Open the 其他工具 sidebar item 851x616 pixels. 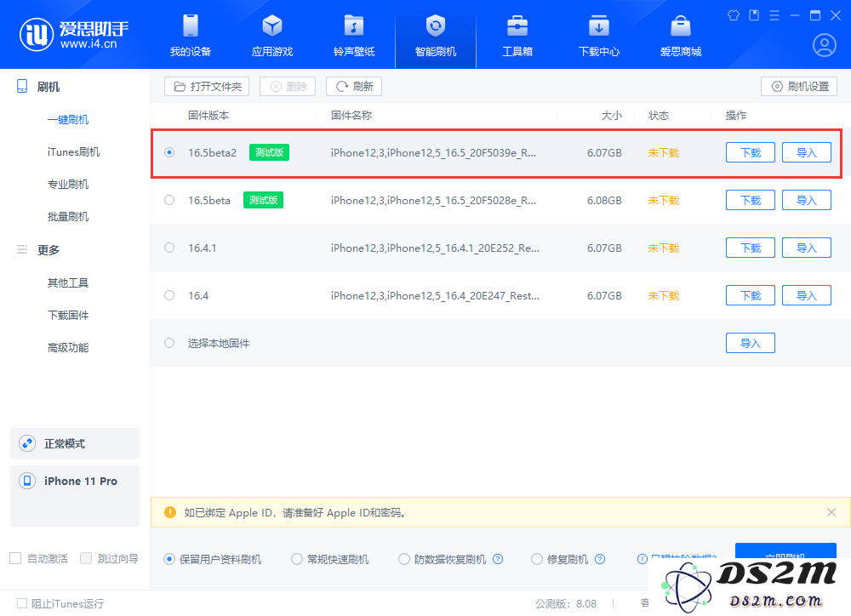68,282
